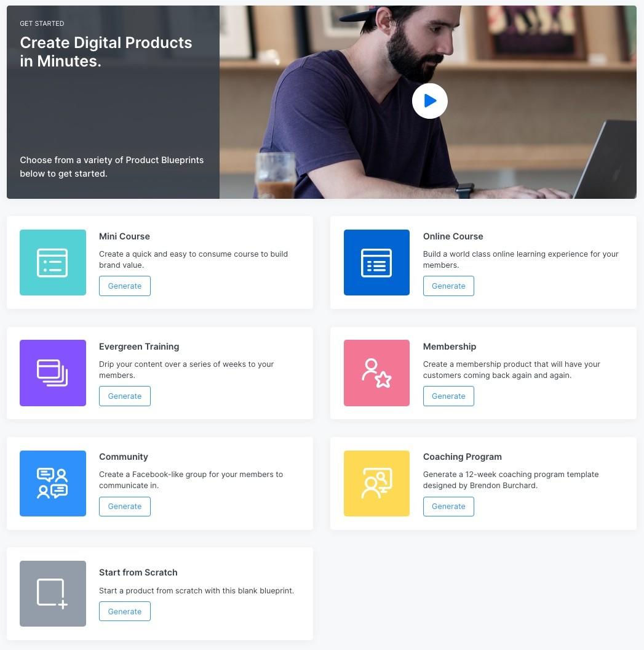Click the Mini Course description text
This screenshot has height=650, width=644.
click(193, 260)
